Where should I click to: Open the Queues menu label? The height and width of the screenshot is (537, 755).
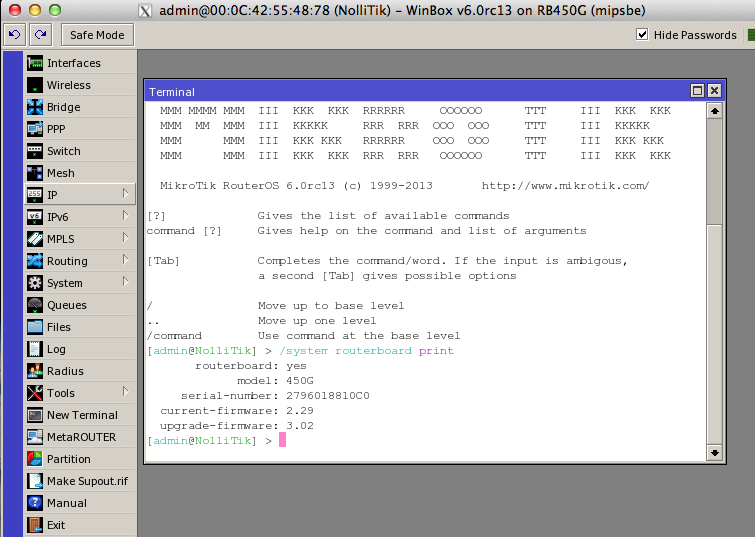(x=66, y=305)
